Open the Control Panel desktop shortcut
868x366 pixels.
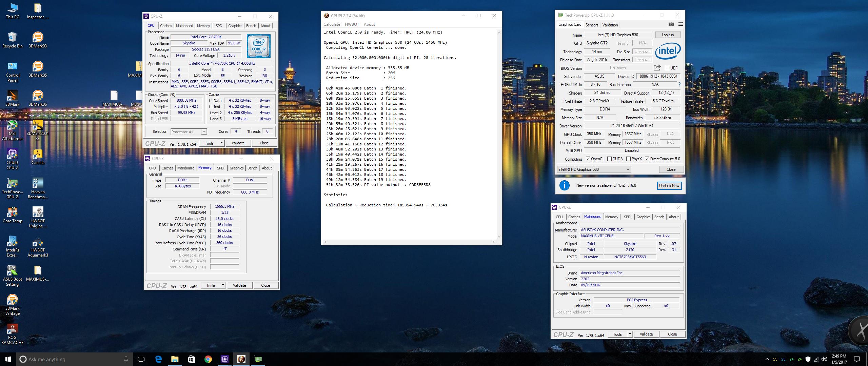click(13, 72)
